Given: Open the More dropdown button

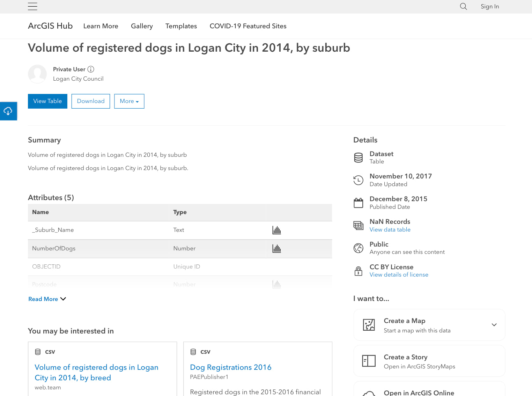Looking at the screenshot, I should click(129, 101).
